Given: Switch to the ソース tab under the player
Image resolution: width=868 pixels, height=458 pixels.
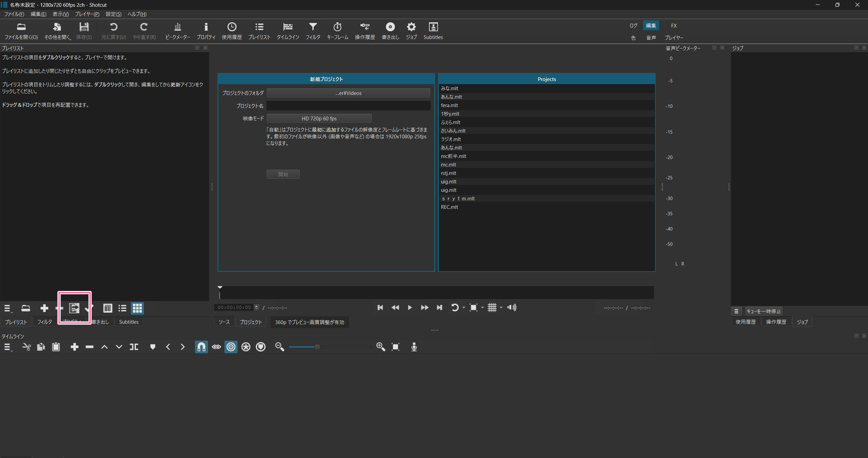Looking at the screenshot, I should (224, 322).
